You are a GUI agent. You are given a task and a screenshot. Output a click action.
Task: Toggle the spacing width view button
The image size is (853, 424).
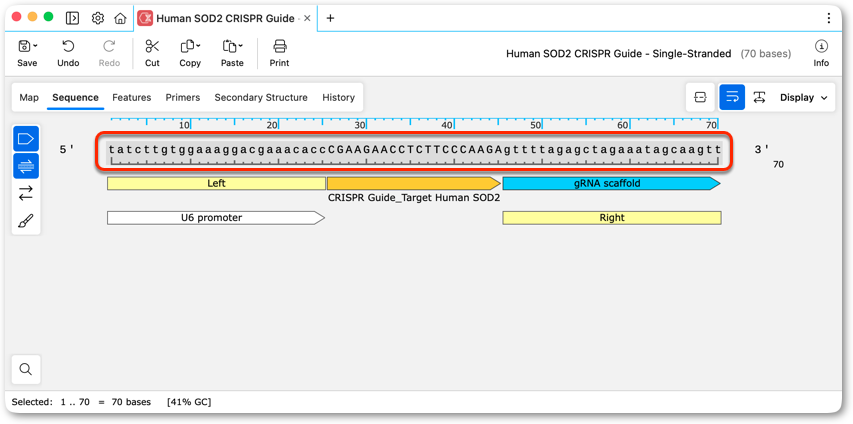[759, 97]
